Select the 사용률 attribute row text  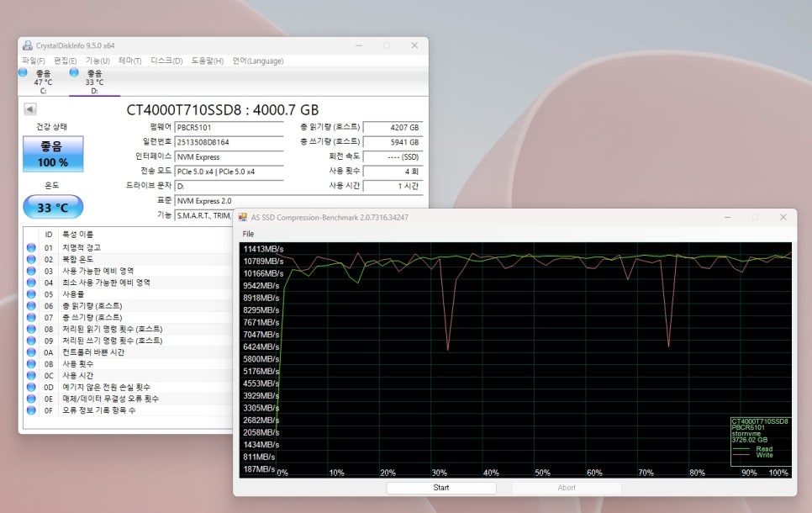[x=73, y=294]
